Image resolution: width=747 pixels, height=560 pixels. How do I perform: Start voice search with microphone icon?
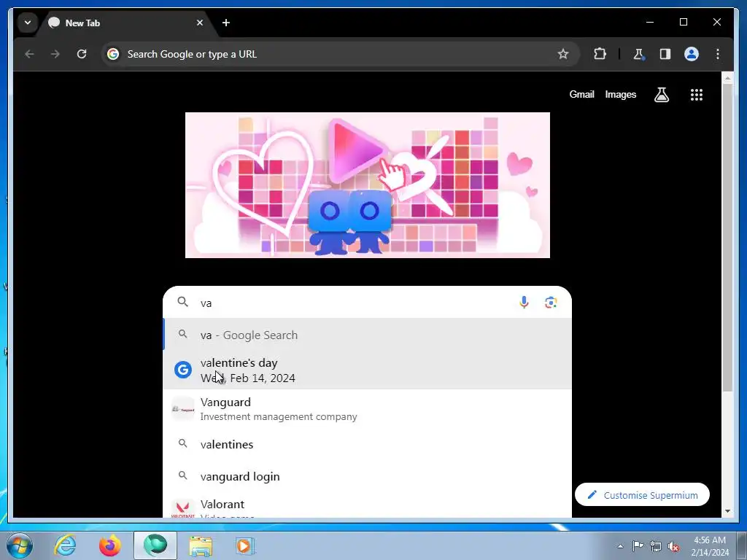pyautogui.click(x=524, y=303)
